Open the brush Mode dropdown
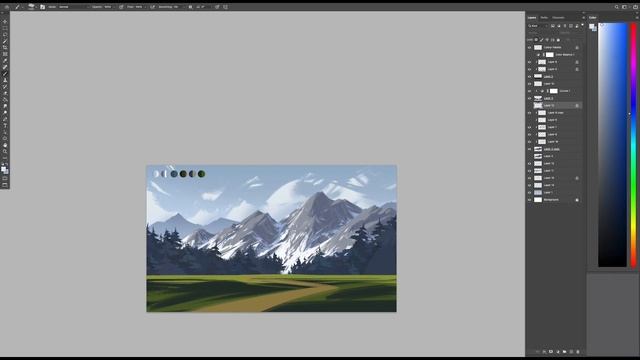 coord(73,7)
